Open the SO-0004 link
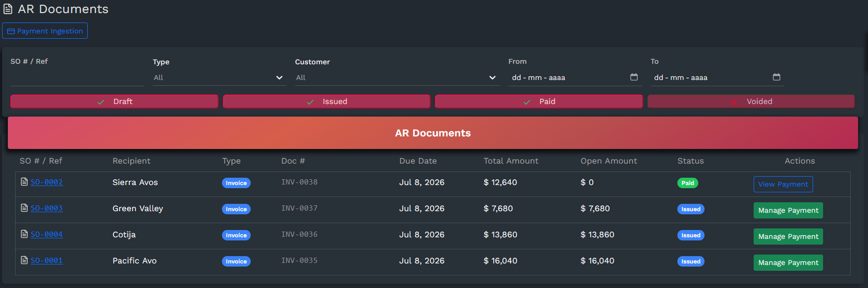 pos(46,234)
